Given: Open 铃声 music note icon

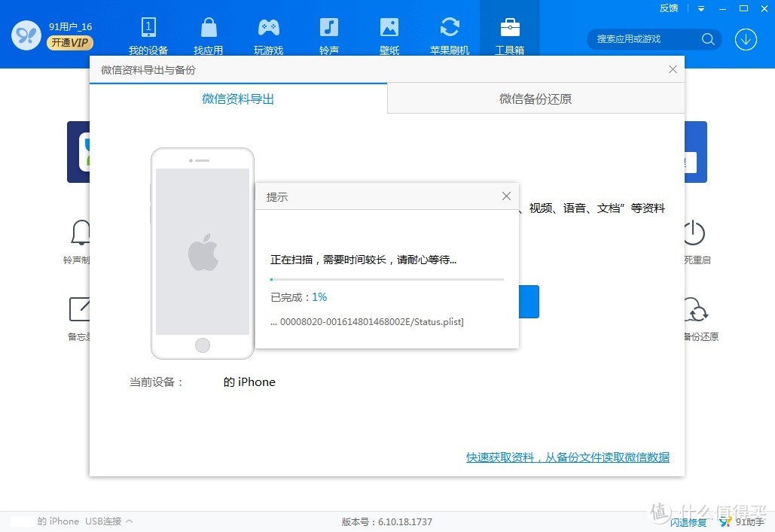Looking at the screenshot, I should (x=328, y=26).
